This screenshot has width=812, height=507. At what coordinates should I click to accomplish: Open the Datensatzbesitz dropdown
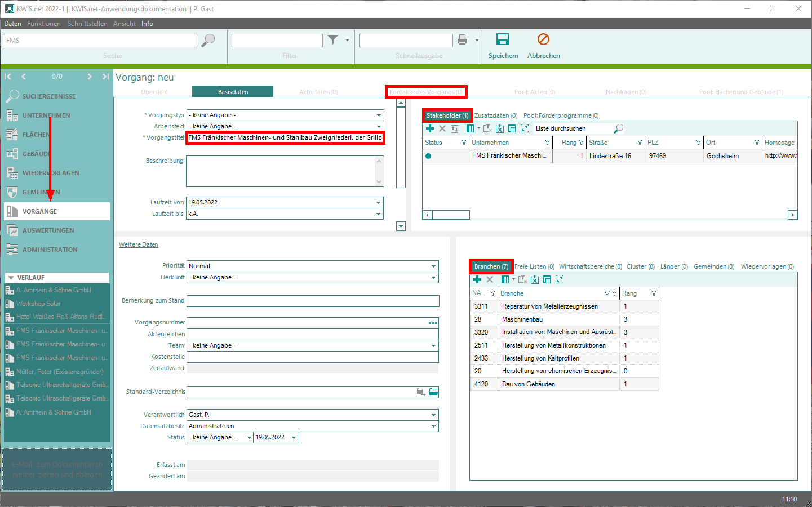click(433, 426)
